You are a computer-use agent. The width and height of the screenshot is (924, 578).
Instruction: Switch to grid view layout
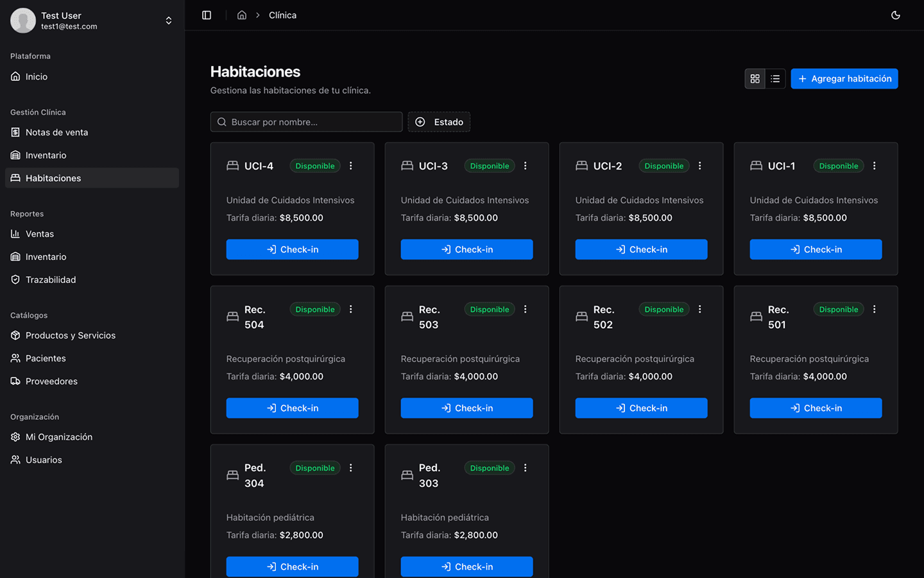pos(755,79)
